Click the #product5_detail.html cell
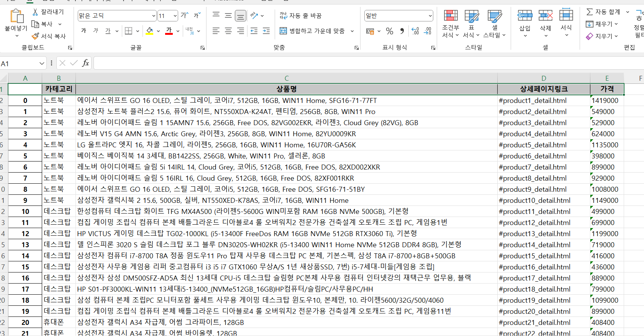The width and height of the screenshot is (644, 336). [544, 145]
